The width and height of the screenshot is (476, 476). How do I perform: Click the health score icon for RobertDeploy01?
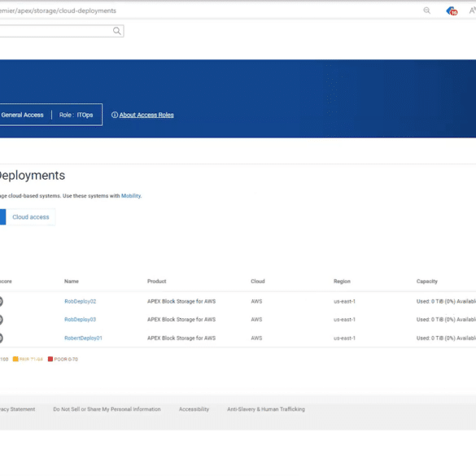point(1,338)
